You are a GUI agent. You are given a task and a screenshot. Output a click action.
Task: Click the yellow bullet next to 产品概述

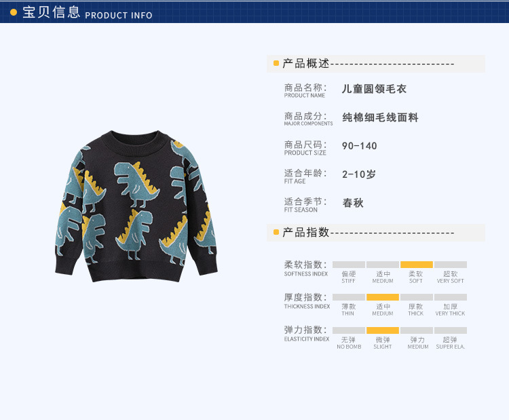[x=276, y=63]
